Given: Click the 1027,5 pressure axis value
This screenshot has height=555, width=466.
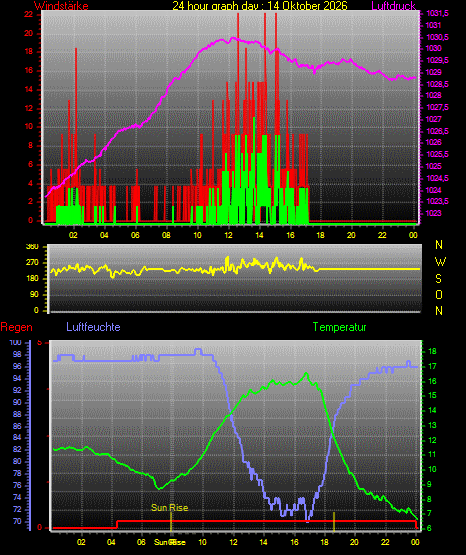Looking at the screenshot, I should (437, 107).
